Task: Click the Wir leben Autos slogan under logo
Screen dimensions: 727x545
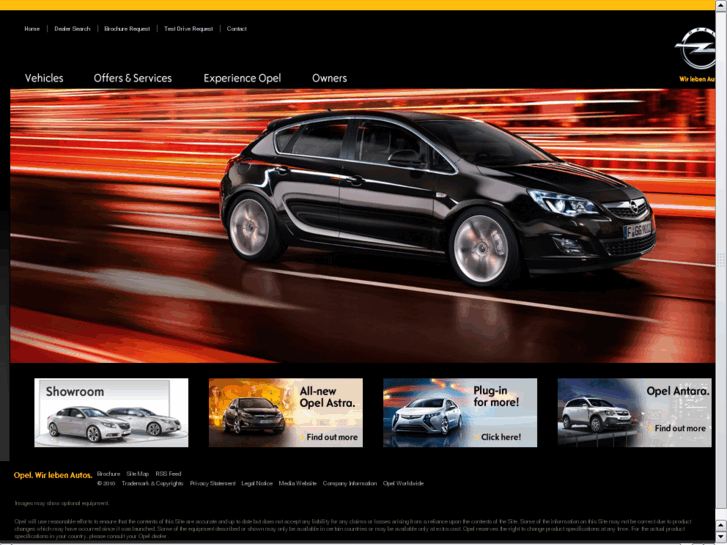Action: click(x=697, y=79)
